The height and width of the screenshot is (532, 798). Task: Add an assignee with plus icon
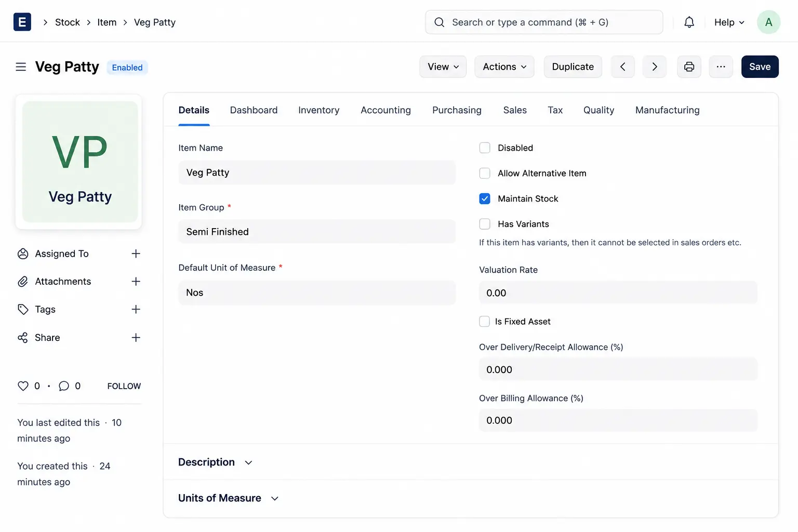[136, 254]
